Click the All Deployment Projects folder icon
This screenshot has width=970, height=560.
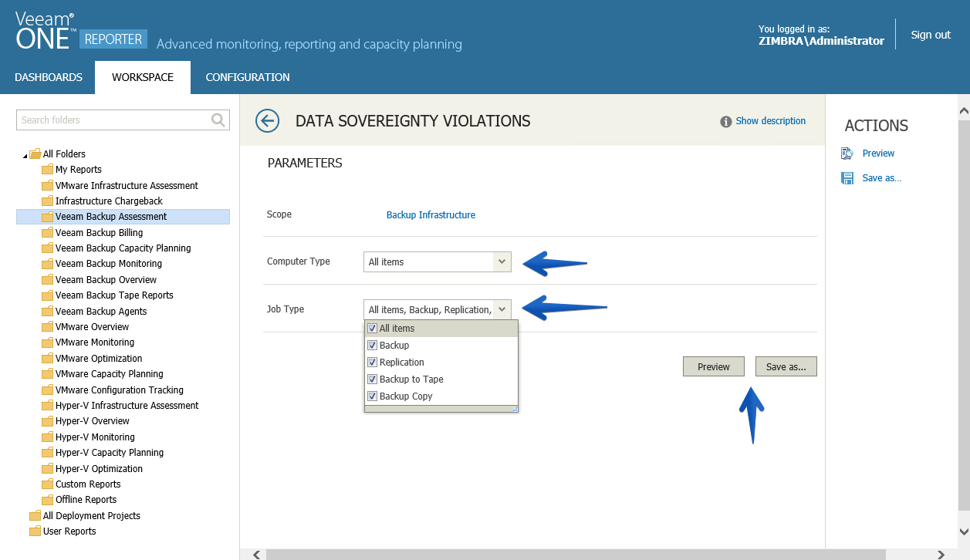coord(35,515)
